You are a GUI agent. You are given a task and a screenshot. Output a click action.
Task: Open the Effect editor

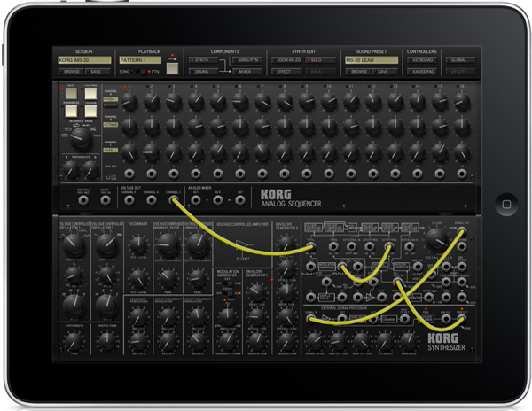(286, 72)
